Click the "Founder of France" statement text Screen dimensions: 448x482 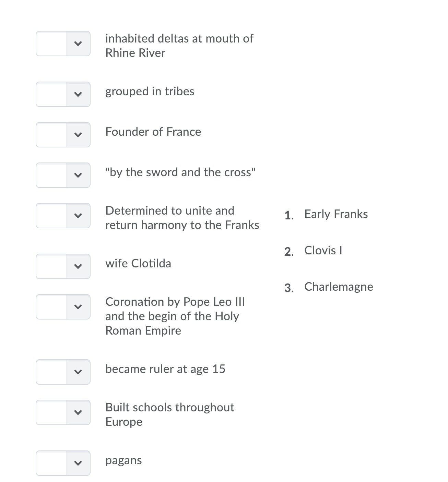pos(153,132)
